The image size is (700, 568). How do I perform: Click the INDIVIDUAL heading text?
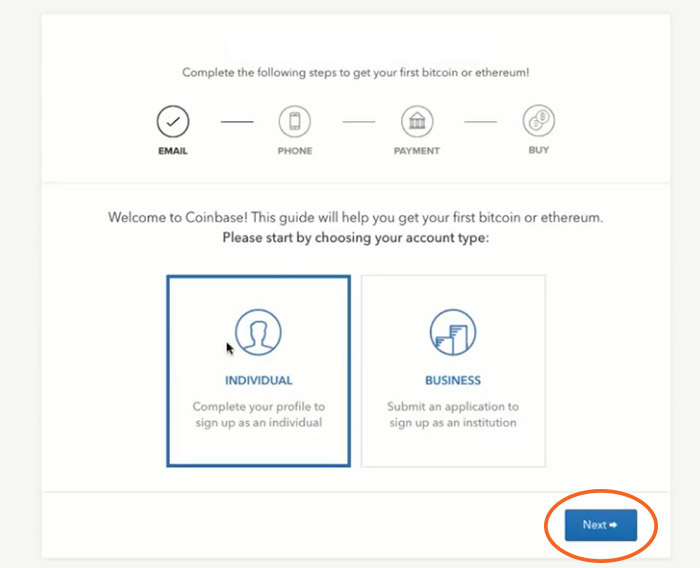pyautogui.click(x=258, y=380)
